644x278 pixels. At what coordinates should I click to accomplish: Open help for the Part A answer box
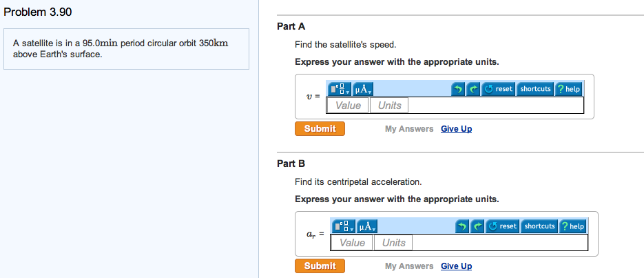click(x=569, y=89)
